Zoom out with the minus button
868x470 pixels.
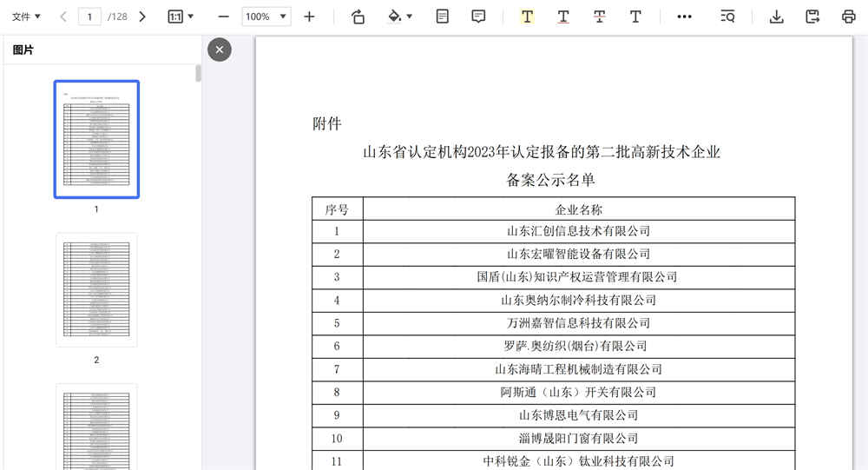pyautogui.click(x=223, y=17)
